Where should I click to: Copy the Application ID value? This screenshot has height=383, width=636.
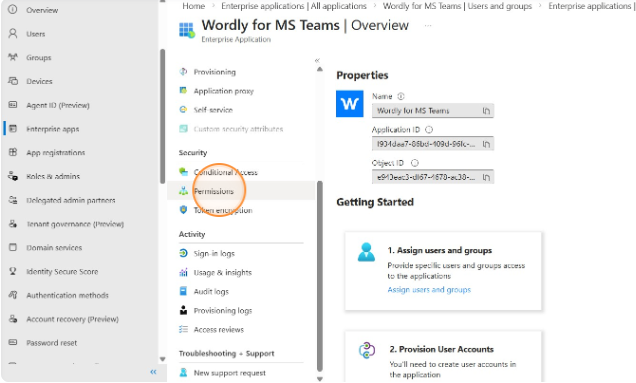click(486, 144)
